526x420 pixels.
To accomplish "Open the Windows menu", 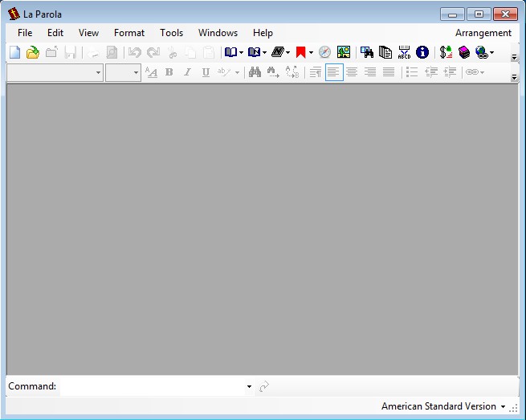I will point(218,33).
